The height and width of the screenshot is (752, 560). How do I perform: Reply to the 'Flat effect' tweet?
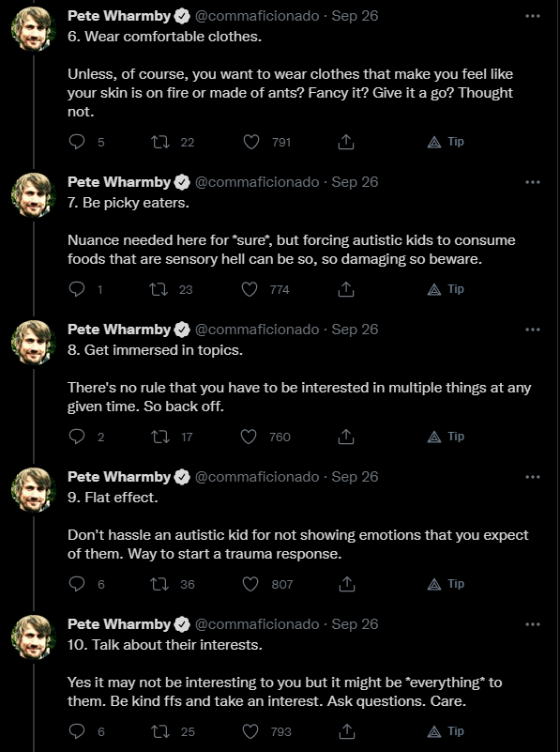(77, 584)
